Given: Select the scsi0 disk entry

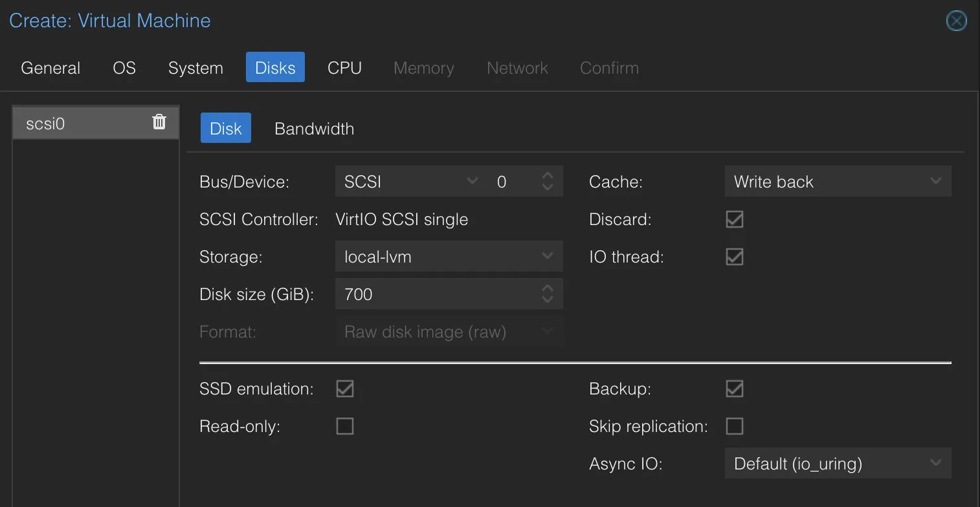Looking at the screenshot, I should click(x=96, y=123).
